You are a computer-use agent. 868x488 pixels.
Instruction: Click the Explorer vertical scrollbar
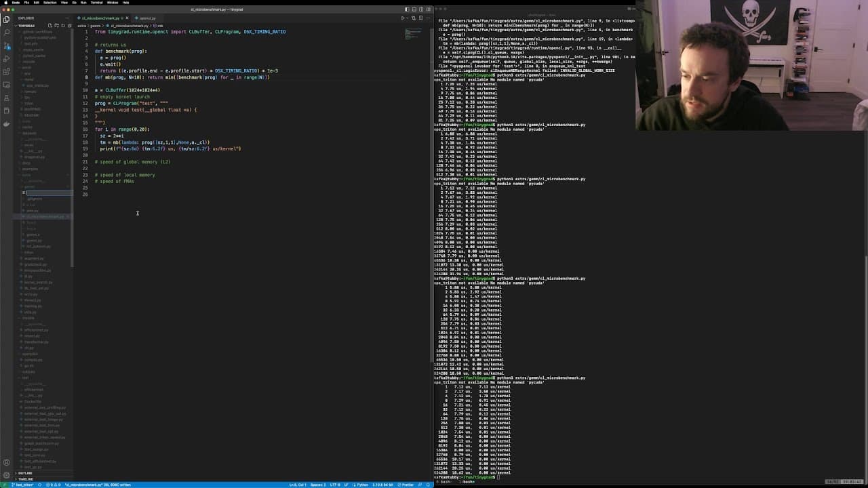pos(73,149)
